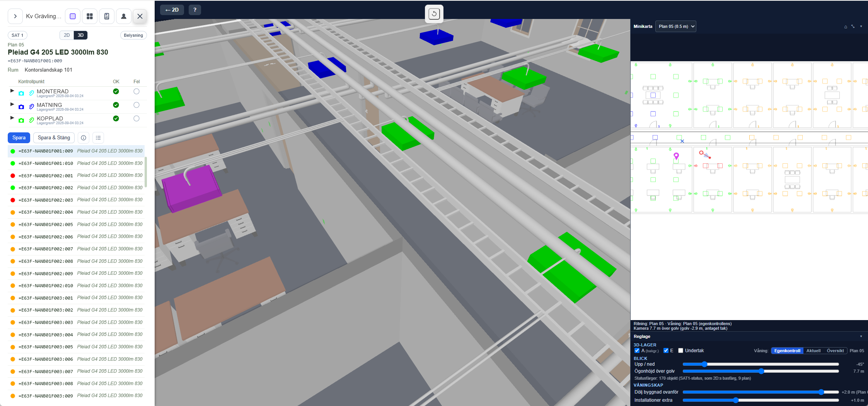Screen dimensions: 868x406
Task: Mark MONTERAD as Fel
Action: click(x=136, y=91)
